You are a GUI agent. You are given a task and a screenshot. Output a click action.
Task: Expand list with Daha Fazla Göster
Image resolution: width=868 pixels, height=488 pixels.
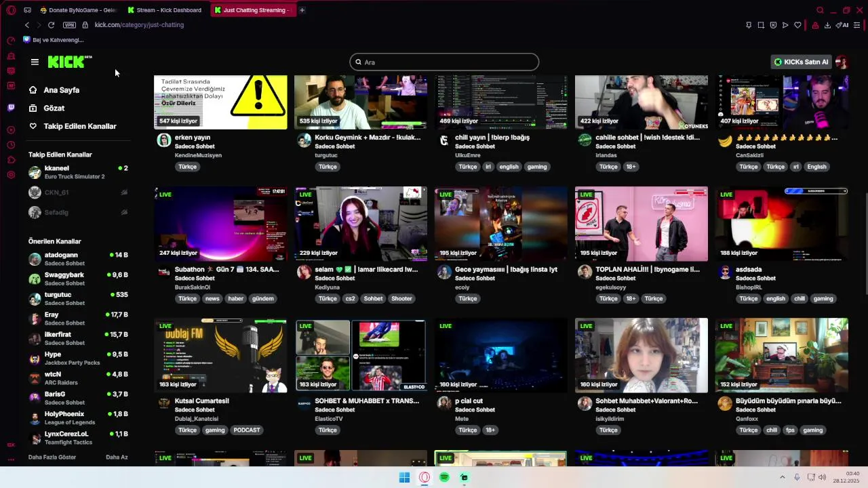coord(52,457)
